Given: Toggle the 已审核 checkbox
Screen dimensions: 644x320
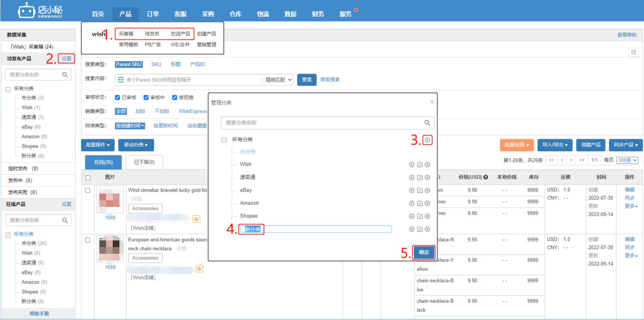Looking at the screenshot, I should tap(117, 97).
